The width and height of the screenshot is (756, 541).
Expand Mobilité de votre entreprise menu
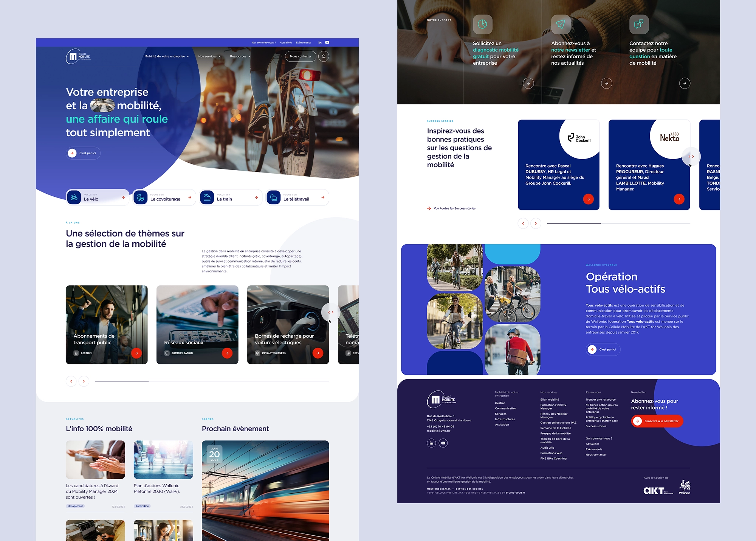167,56
